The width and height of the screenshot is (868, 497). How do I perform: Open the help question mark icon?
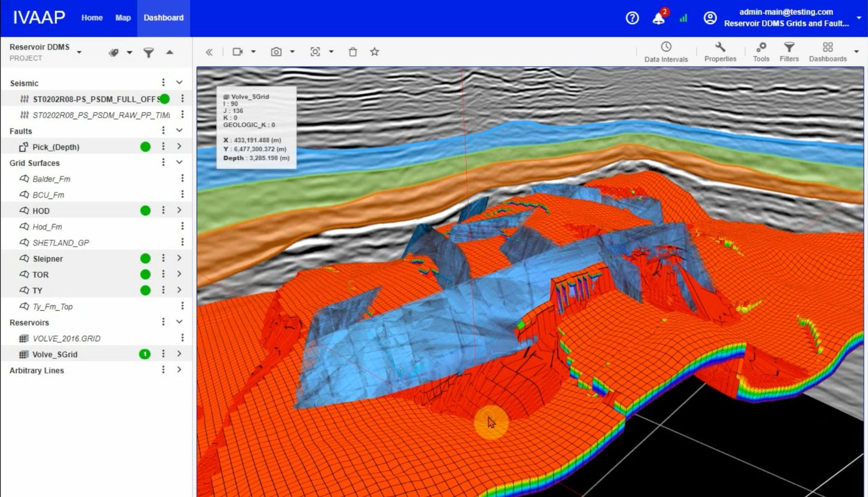pyautogui.click(x=632, y=18)
